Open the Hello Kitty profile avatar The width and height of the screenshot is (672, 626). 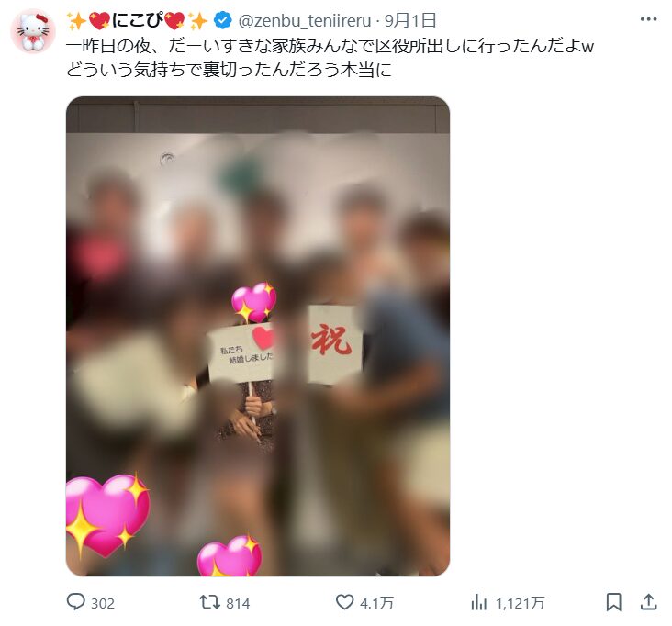coord(33,31)
